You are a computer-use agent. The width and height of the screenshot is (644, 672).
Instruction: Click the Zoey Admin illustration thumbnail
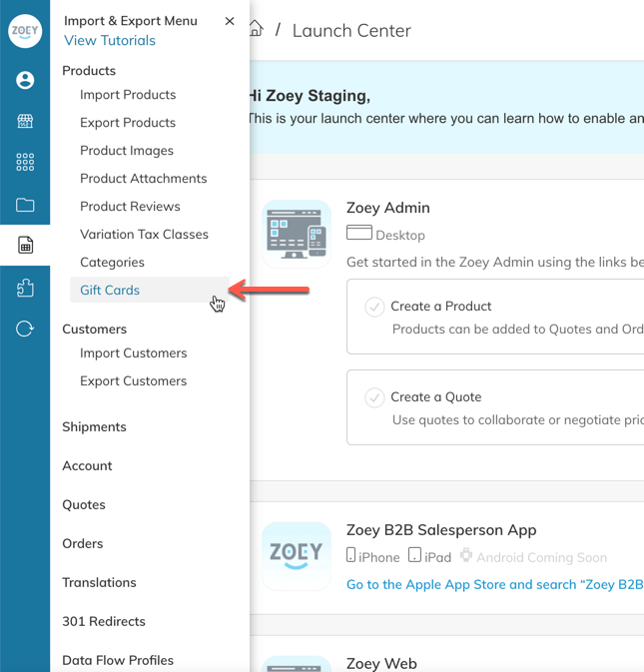(x=297, y=234)
